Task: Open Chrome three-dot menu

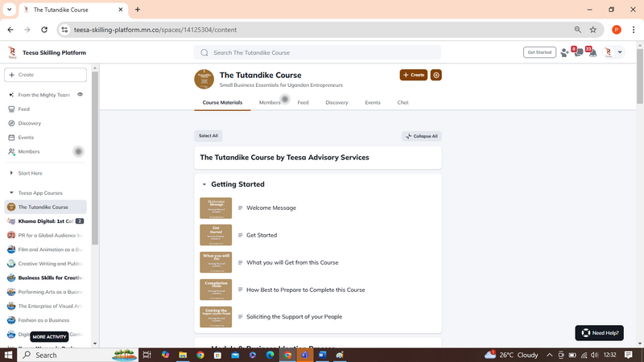Action: 634,30
